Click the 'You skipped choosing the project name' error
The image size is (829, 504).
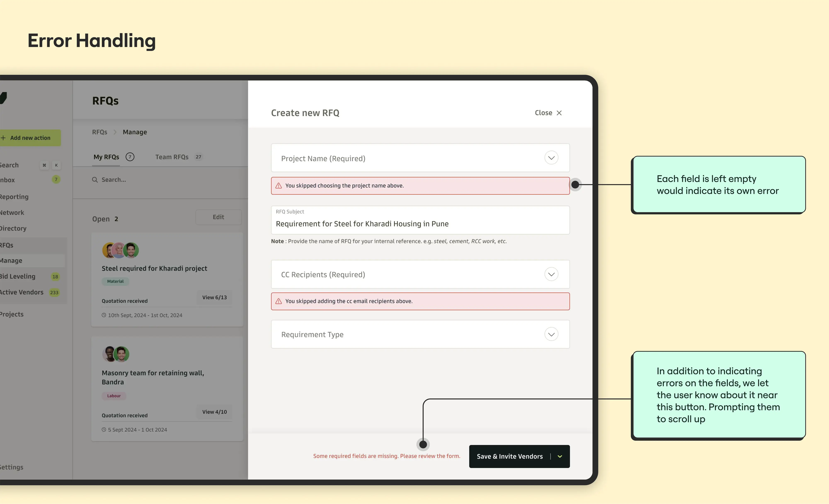[420, 186]
